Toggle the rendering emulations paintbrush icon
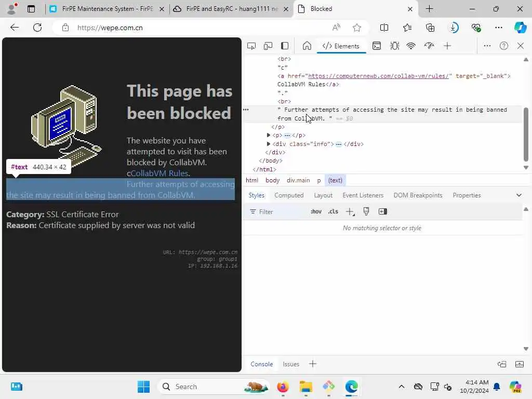 point(366,211)
